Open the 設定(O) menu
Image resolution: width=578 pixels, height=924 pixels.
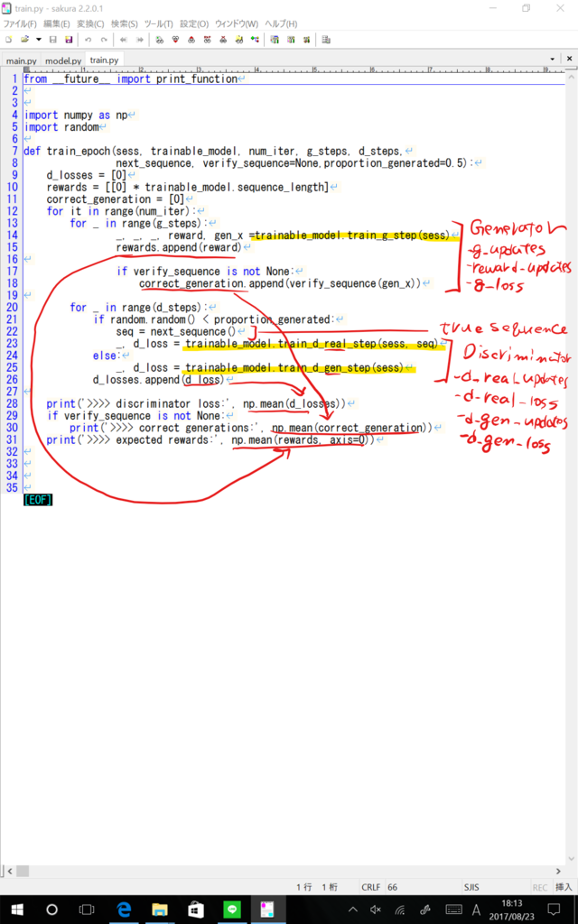tap(194, 23)
